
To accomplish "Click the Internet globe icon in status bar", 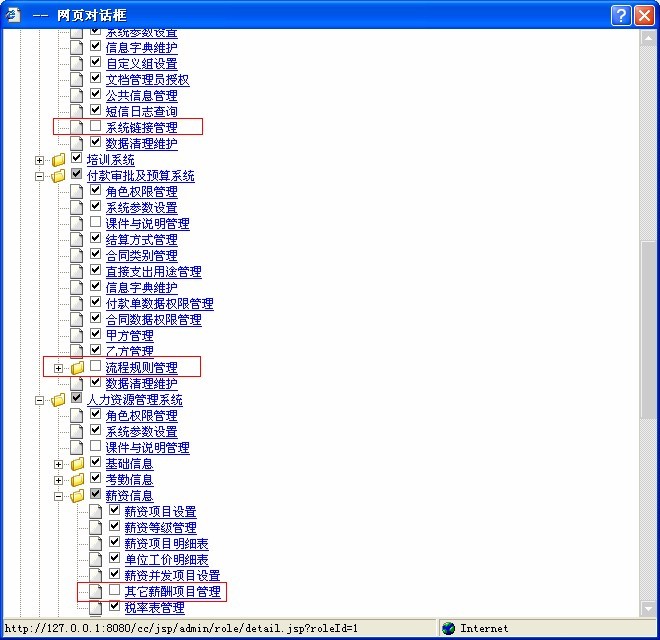I will pyautogui.click(x=448, y=628).
